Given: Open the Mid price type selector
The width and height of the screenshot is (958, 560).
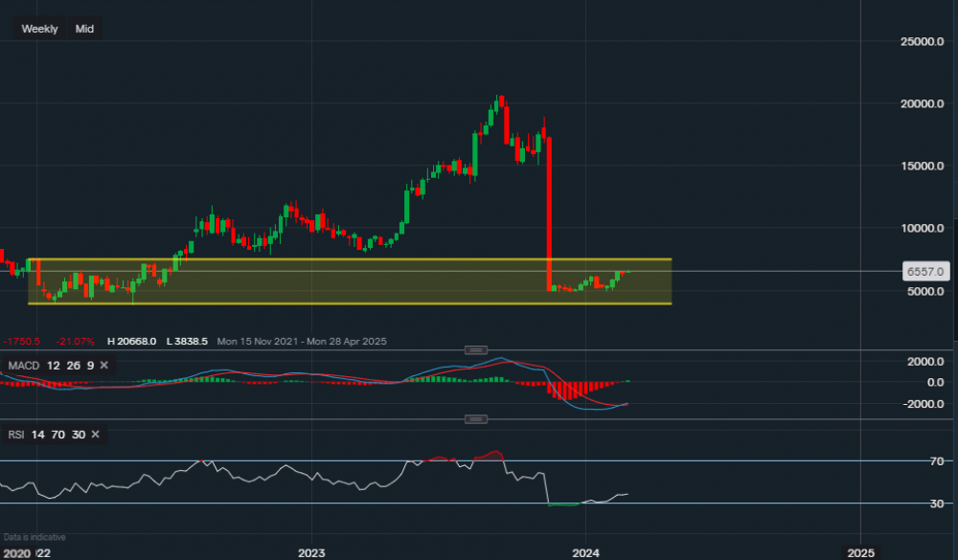Looking at the screenshot, I should 84,29.
